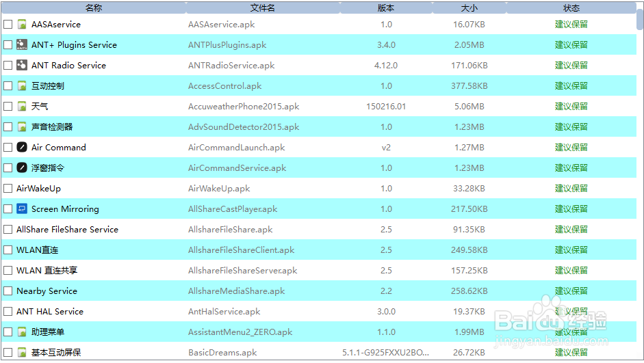Screen dimensions: 644x363
Task: Click AllshareFileShareClient.apk cell
Action: coord(241,250)
